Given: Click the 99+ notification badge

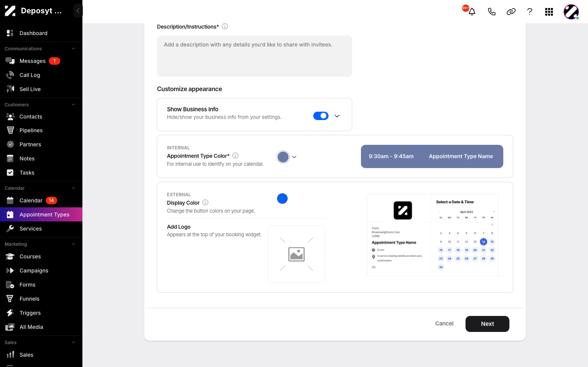Looking at the screenshot, I should tap(466, 8).
